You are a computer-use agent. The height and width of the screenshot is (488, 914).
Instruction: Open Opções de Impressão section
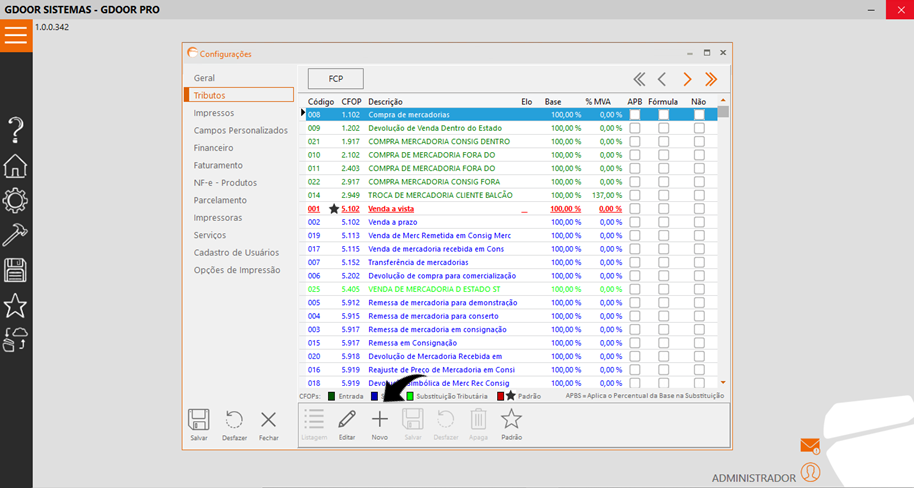[x=239, y=270]
